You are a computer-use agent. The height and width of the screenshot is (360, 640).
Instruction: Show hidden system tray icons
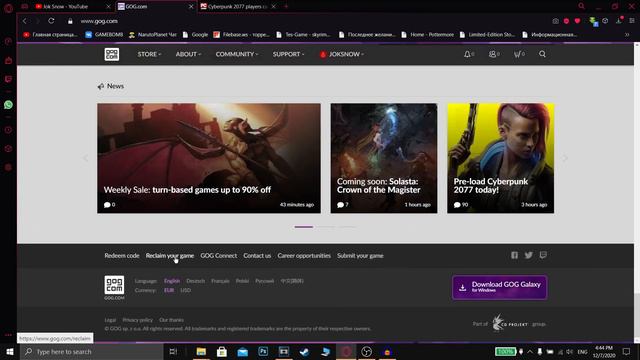[x=530, y=351]
